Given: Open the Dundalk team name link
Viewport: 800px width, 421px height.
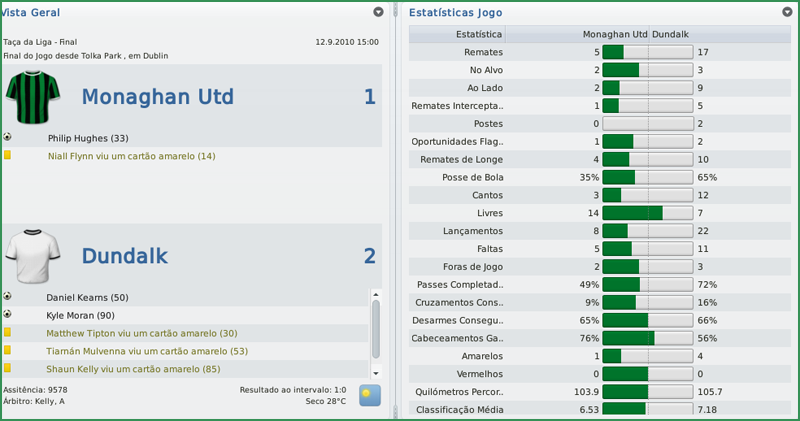Looking at the screenshot, I should [125, 257].
